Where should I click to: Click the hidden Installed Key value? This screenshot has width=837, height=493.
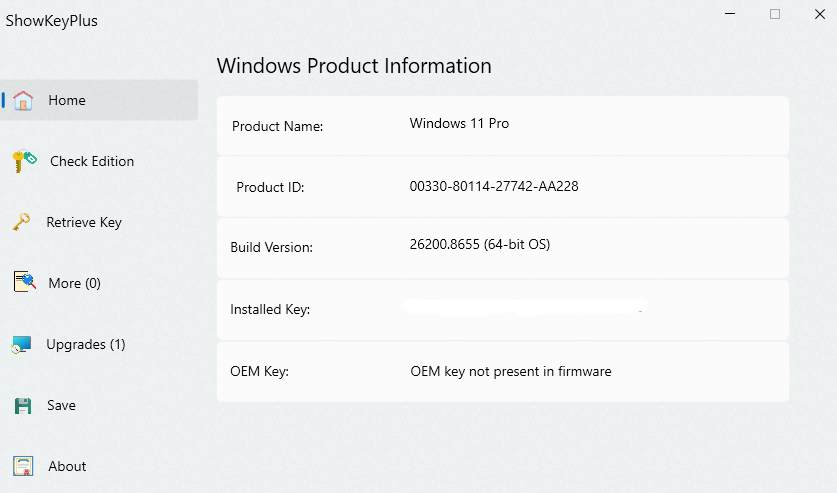point(525,307)
